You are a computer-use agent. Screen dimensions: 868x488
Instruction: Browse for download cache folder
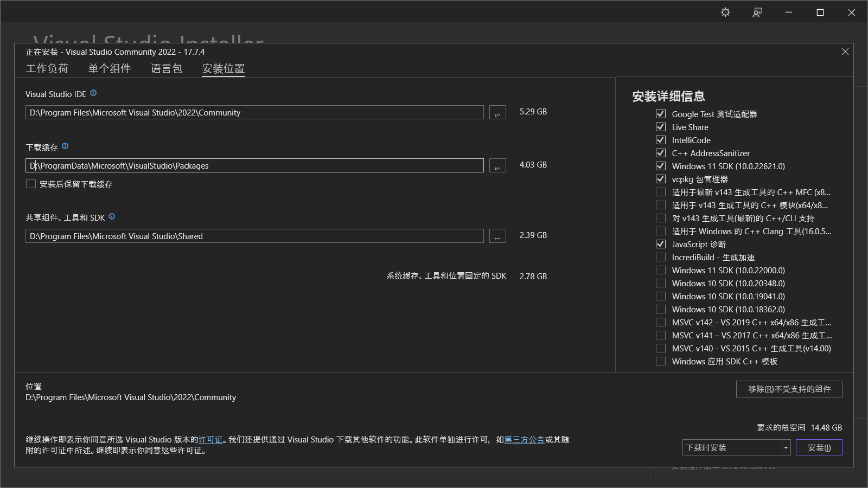pos(497,165)
